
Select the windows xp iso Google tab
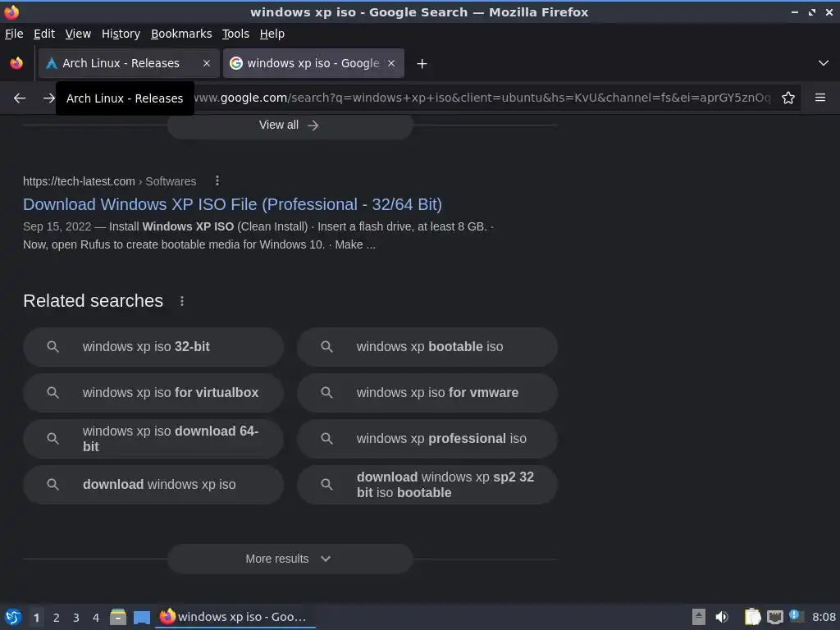313,63
